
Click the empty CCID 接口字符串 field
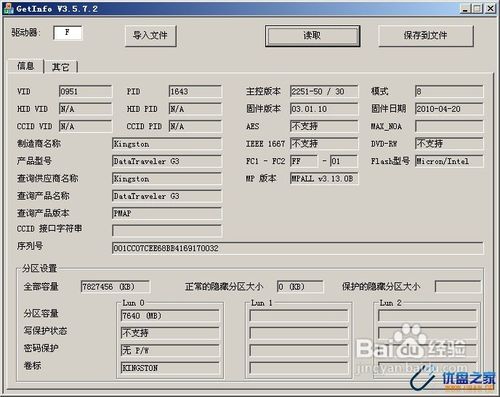(x=167, y=230)
